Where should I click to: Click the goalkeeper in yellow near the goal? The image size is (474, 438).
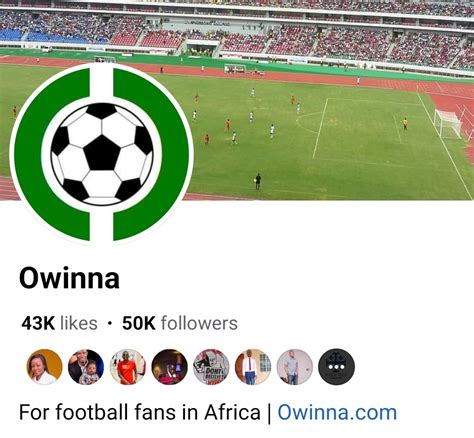click(405, 124)
